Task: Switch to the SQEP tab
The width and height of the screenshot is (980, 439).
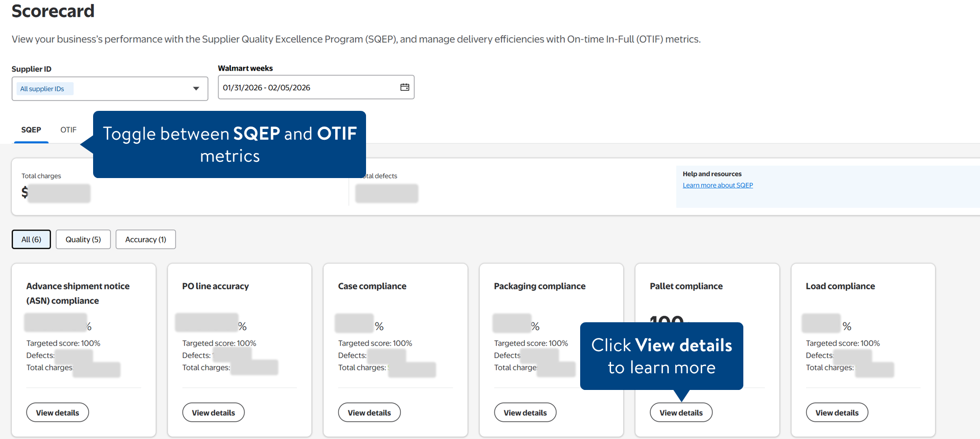Action: 31,130
